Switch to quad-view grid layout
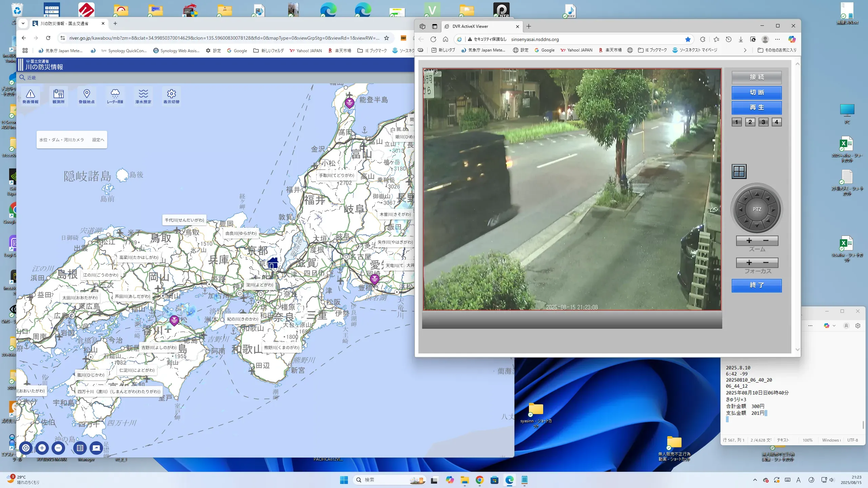 coord(739,171)
